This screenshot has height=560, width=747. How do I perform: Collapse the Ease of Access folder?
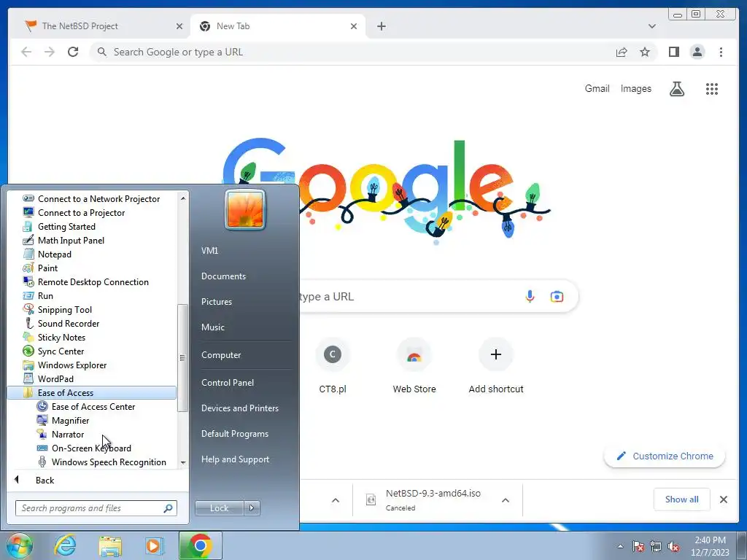pyautogui.click(x=92, y=393)
